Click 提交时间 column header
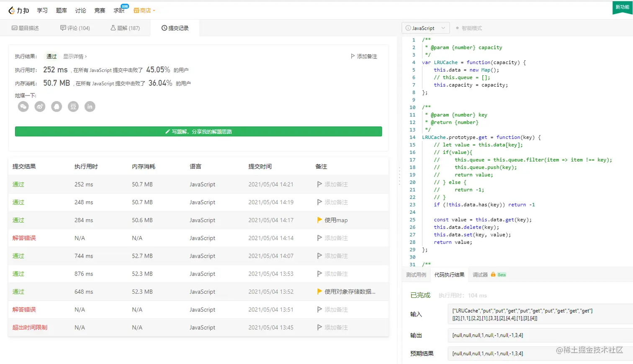Image resolution: width=633 pixels, height=364 pixels. pos(260,167)
